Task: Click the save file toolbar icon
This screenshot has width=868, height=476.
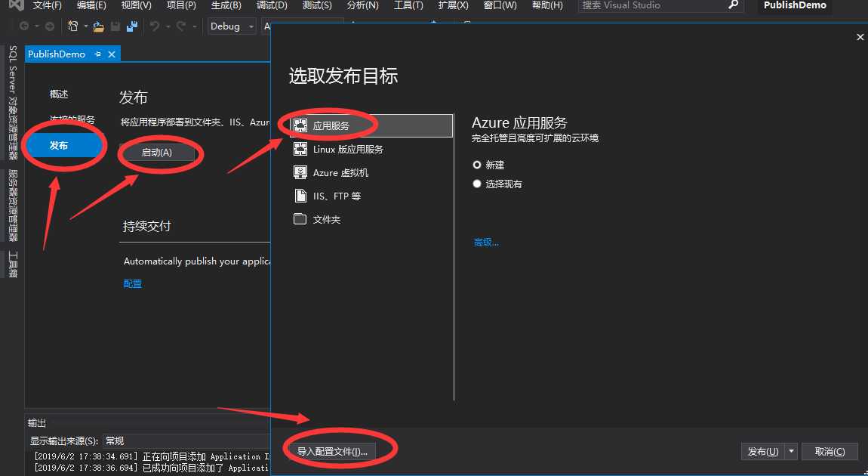Action: point(115,26)
